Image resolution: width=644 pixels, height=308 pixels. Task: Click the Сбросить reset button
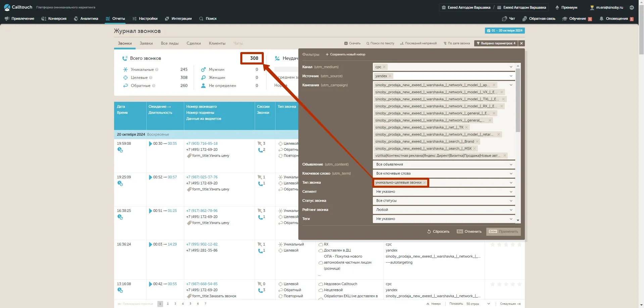(438, 231)
